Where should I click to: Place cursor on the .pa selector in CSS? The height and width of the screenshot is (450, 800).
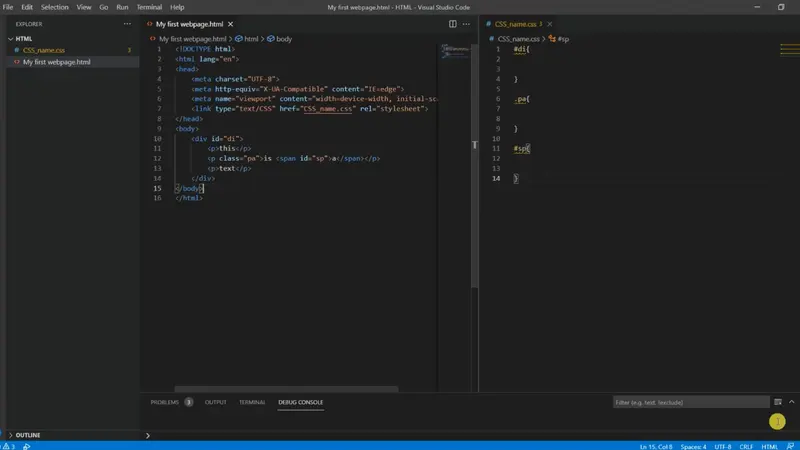[519, 99]
